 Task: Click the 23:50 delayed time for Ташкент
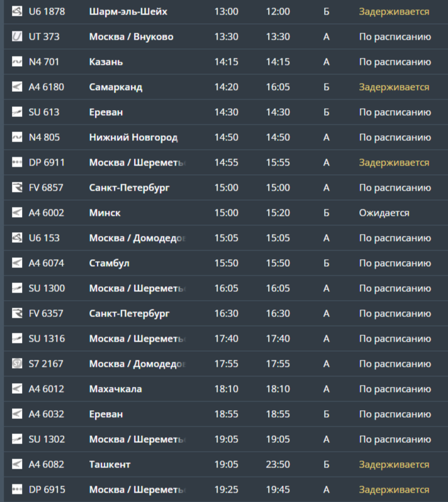277,464
